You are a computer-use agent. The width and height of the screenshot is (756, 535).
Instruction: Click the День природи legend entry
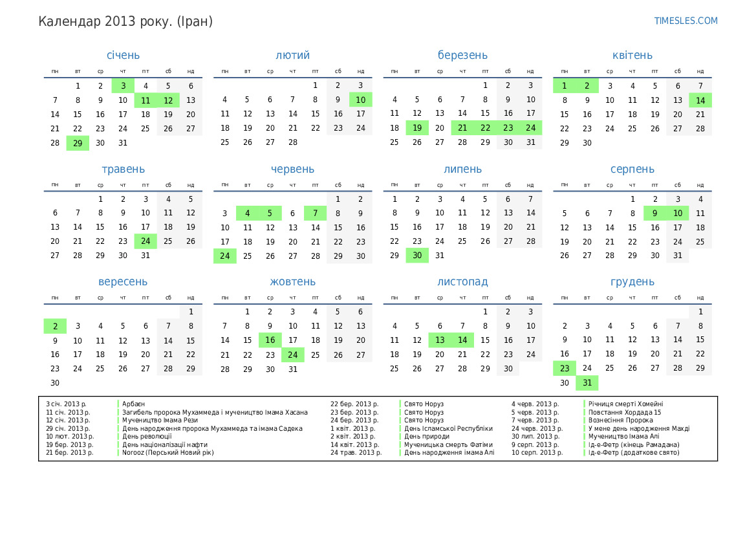(x=427, y=436)
